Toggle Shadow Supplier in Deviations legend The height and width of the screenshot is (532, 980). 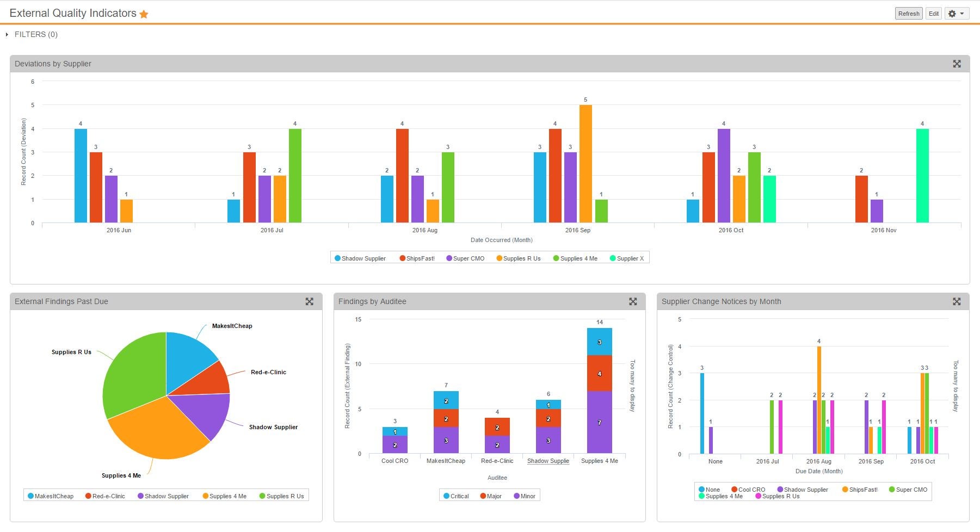tap(360, 258)
